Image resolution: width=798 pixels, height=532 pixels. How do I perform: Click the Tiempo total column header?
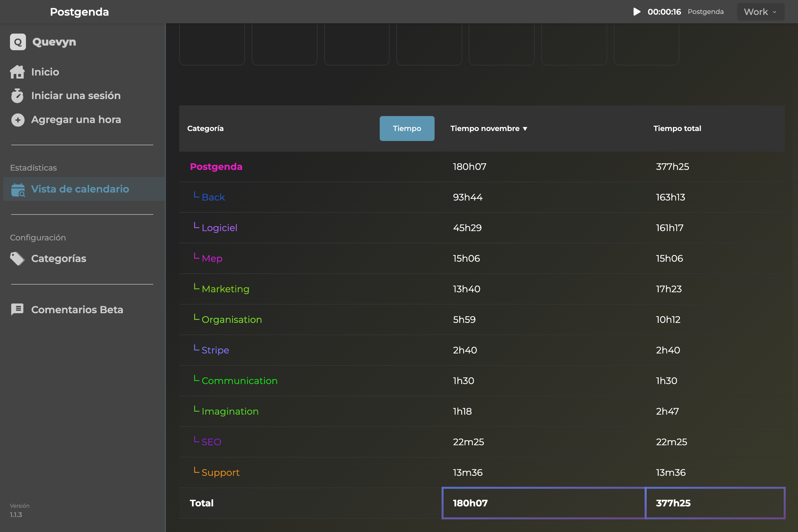coord(677,129)
